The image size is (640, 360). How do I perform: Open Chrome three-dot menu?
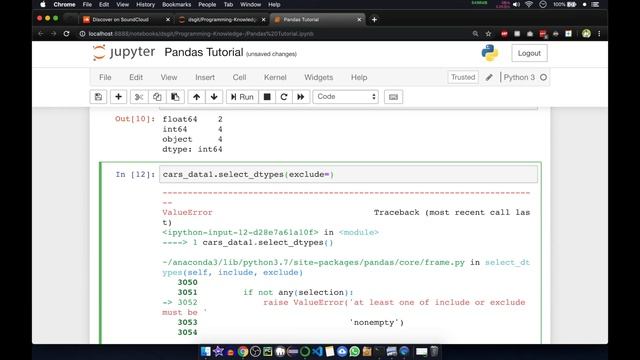(x=599, y=34)
